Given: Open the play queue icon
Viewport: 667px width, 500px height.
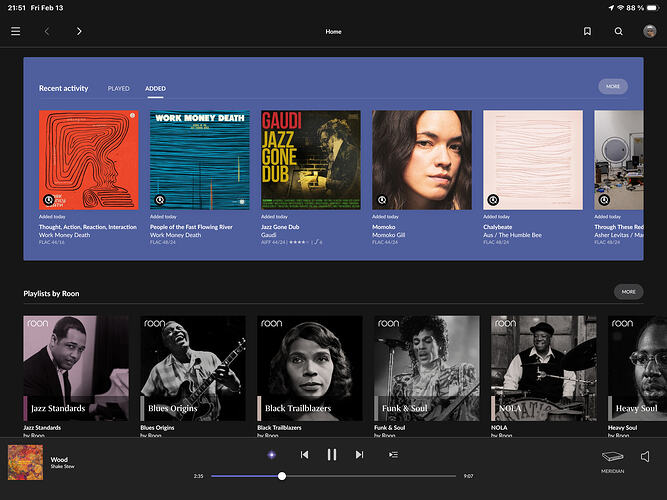Looking at the screenshot, I should click(x=393, y=454).
